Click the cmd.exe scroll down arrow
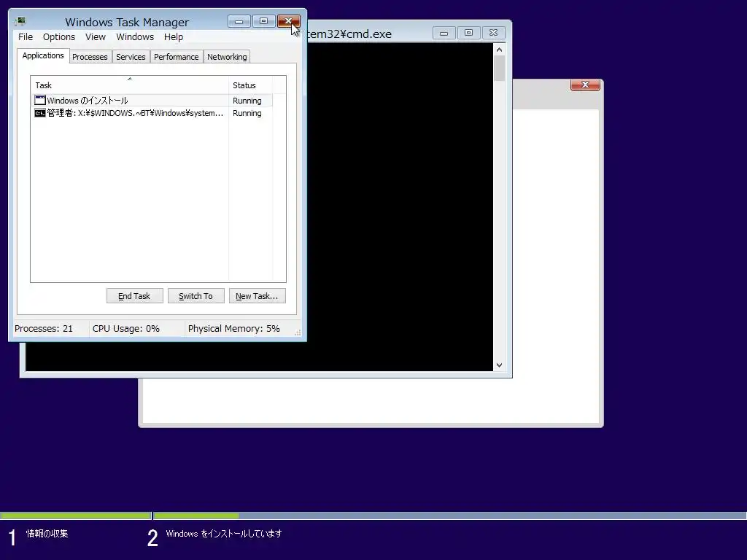This screenshot has width=747, height=560. coord(499,365)
